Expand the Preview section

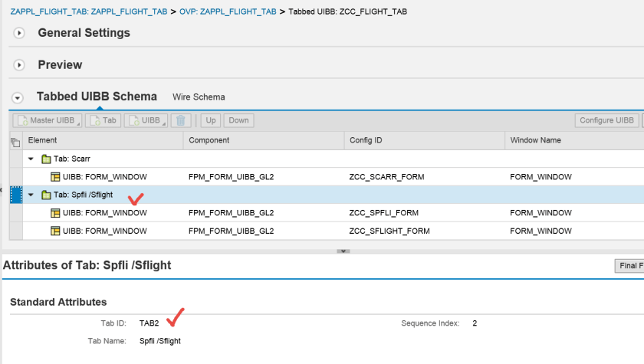20,65
